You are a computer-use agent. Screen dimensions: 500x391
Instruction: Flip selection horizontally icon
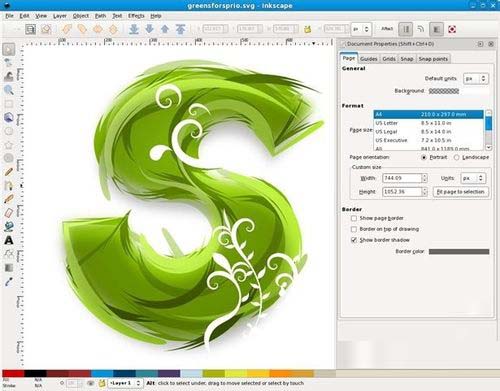pos(97,29)
